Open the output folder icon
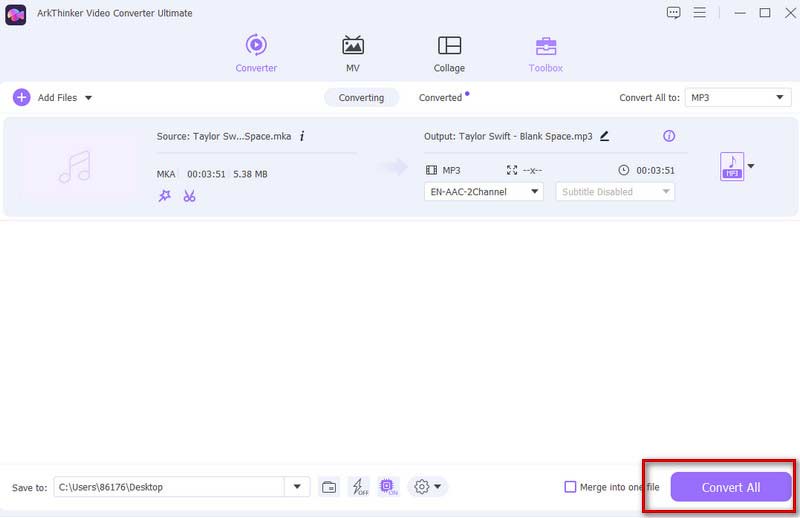 pyautogui.click(x=329, y=487)
